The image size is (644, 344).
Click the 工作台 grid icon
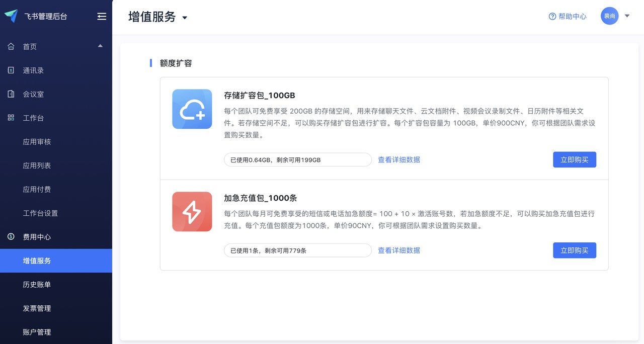tap(11, 118)
